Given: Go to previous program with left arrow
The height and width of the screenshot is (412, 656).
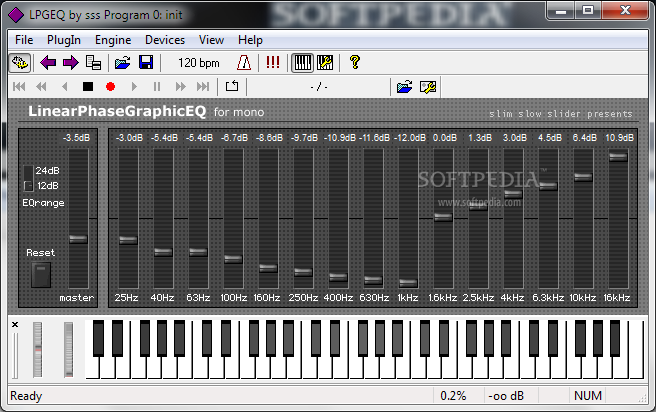Looking at the screenshot, I should coord(48,63).
